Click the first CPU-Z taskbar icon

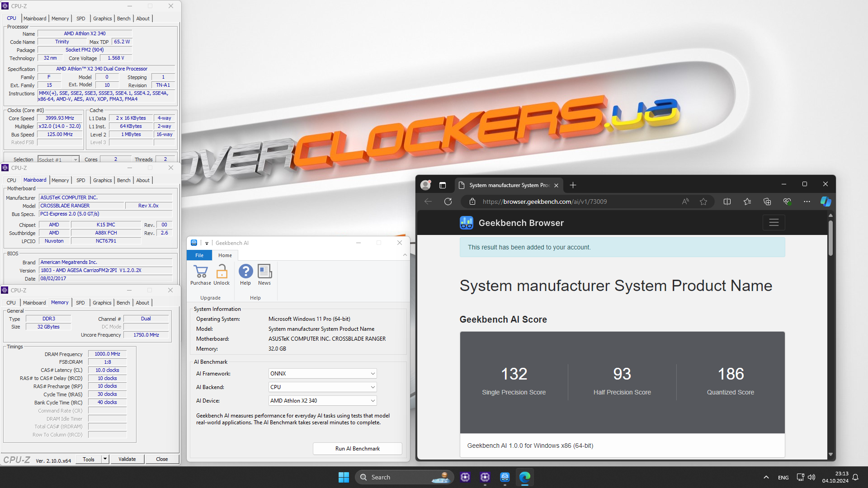(465, 477)
